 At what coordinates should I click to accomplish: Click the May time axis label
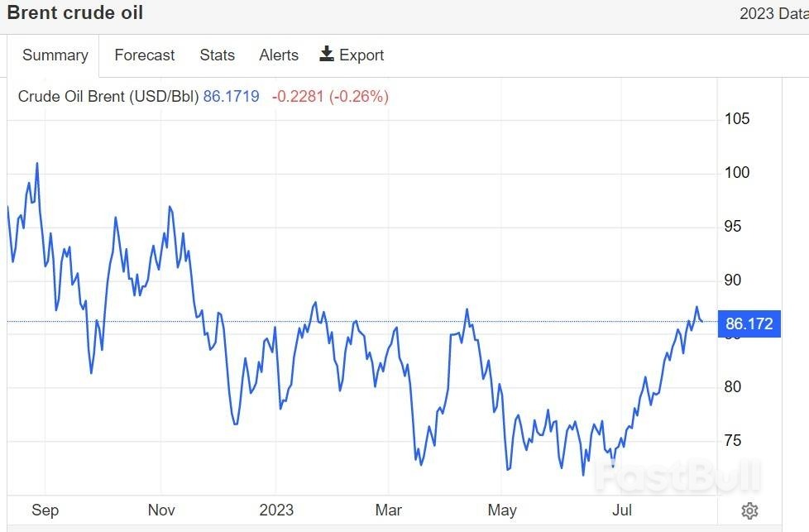click(502, 510)
